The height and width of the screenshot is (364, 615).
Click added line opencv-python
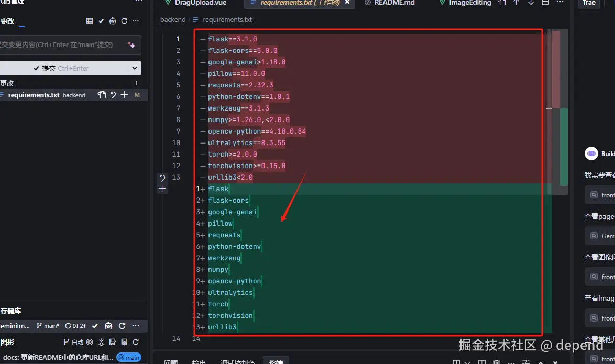(234, 281)
